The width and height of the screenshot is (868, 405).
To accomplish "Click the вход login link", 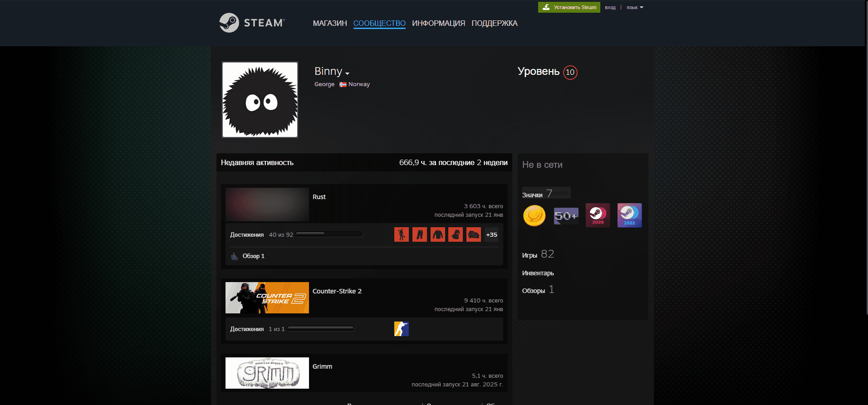I will click(610, 7).
